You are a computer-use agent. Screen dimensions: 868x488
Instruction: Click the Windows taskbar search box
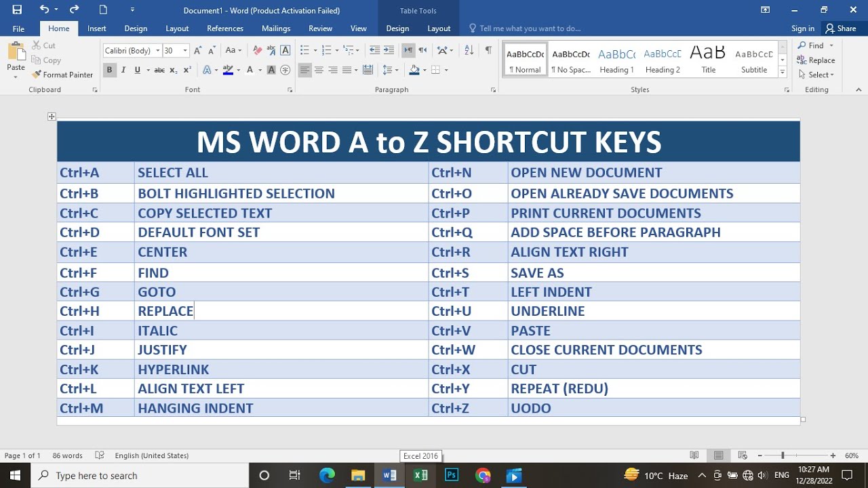[x=140, y=475]
